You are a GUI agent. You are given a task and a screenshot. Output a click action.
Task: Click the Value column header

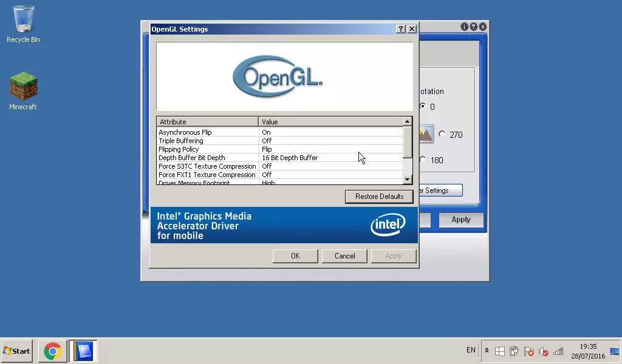point(330,121)
